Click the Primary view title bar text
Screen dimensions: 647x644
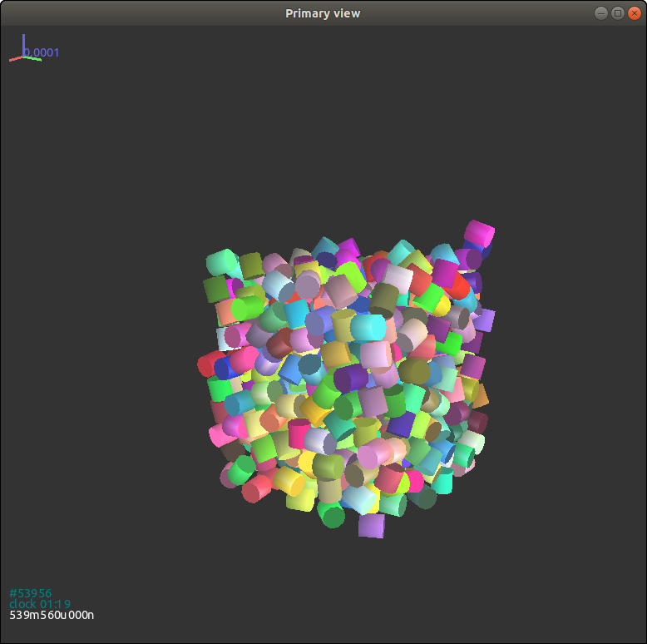pos(323,12)
